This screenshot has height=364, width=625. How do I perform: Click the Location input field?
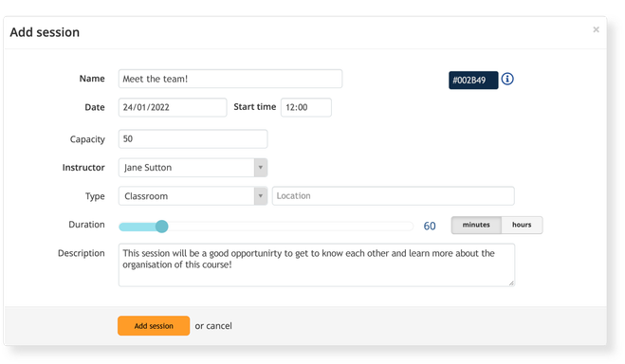(x=393, y=196)
